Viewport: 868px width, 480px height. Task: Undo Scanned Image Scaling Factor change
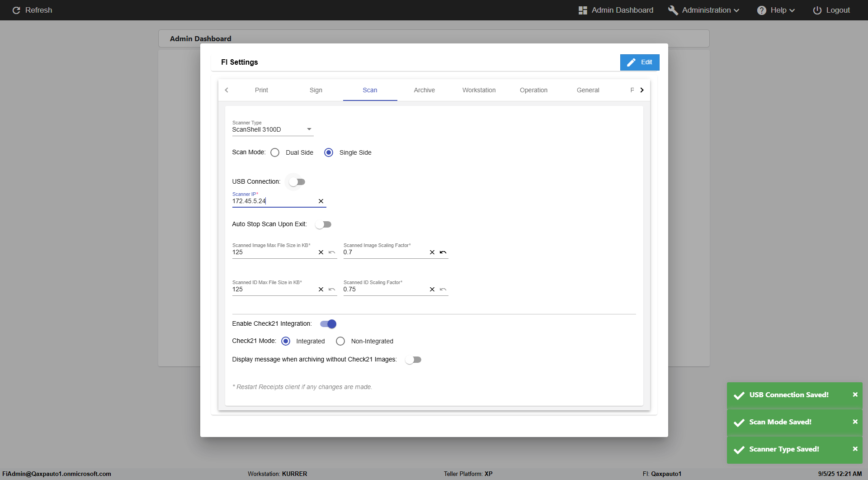point(443,252)
